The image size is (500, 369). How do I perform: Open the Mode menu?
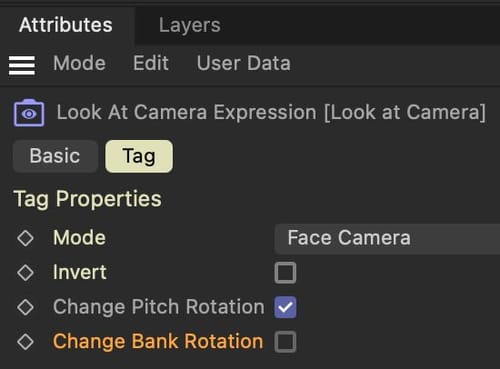79,63
